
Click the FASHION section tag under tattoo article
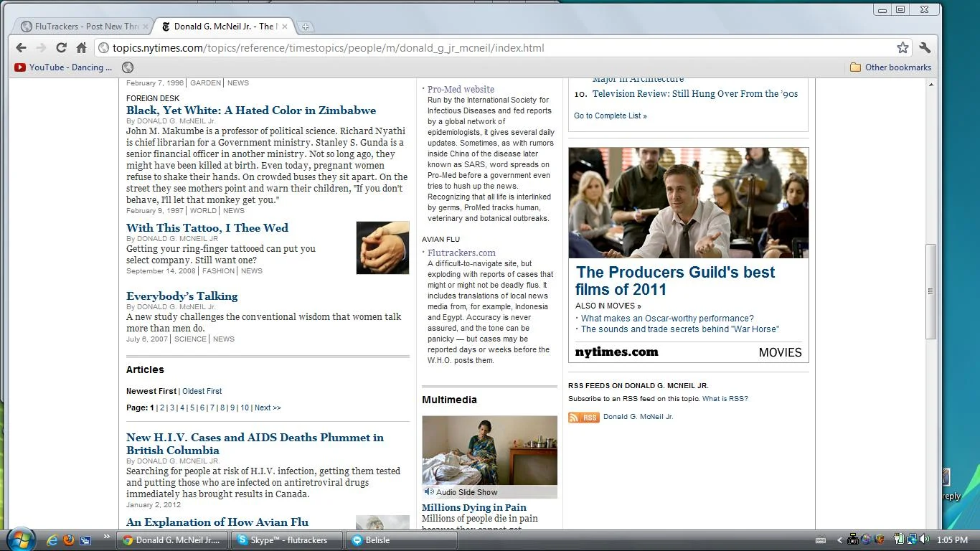pos(219,271)
